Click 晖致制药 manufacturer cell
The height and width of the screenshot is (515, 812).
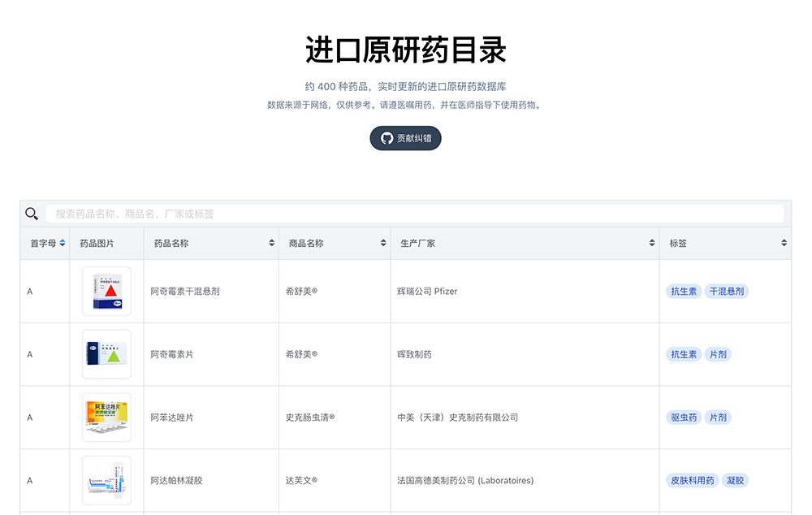pos(525,354)
